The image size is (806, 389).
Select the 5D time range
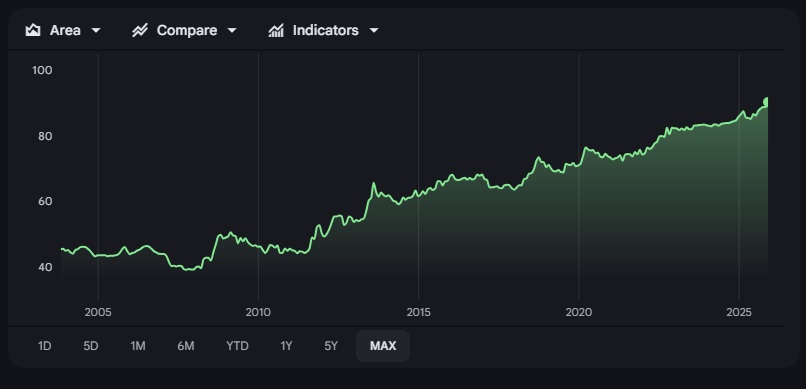90,346
